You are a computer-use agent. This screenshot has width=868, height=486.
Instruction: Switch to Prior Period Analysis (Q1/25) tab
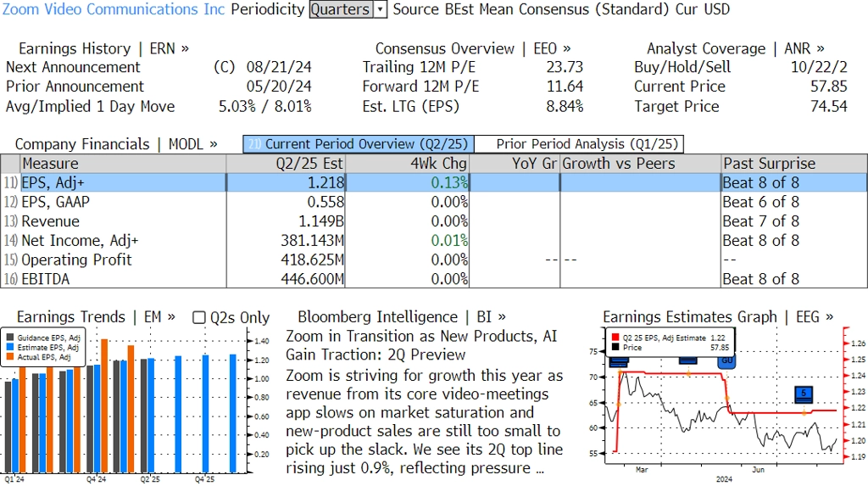579,144
